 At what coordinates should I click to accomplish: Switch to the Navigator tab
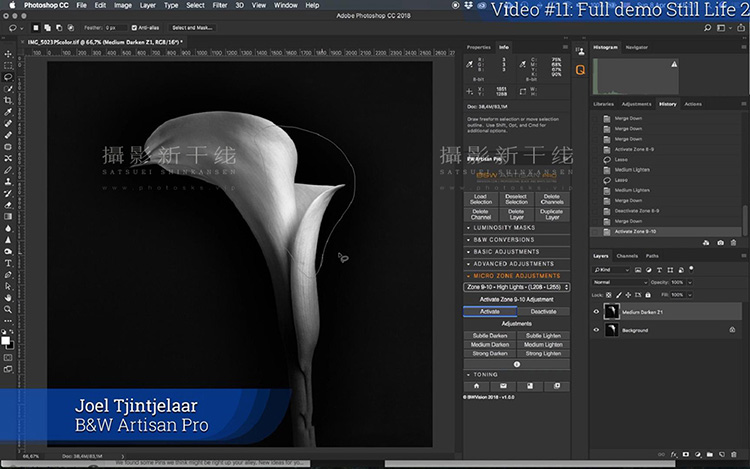637,47
